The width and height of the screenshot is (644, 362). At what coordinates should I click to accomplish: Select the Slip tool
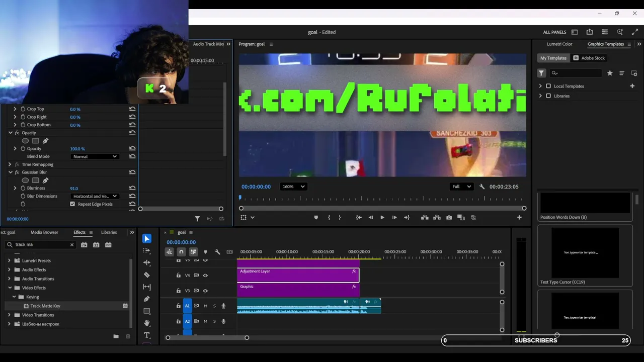click(147, 287)
